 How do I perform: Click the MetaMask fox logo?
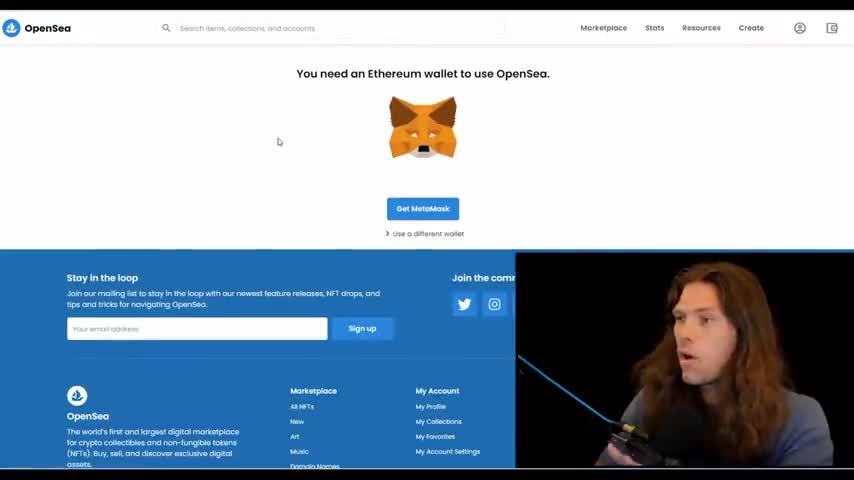coord(423,127)
